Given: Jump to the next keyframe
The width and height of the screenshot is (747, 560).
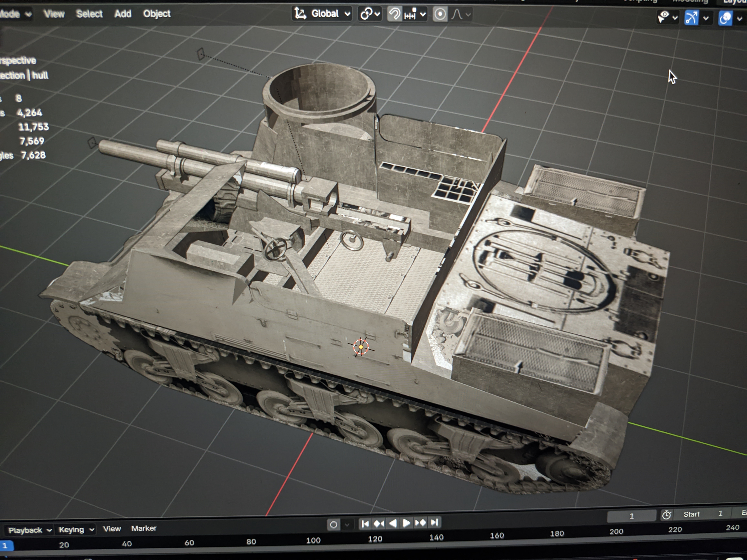Looking at the screenshot, I should [x=421, y=523].
